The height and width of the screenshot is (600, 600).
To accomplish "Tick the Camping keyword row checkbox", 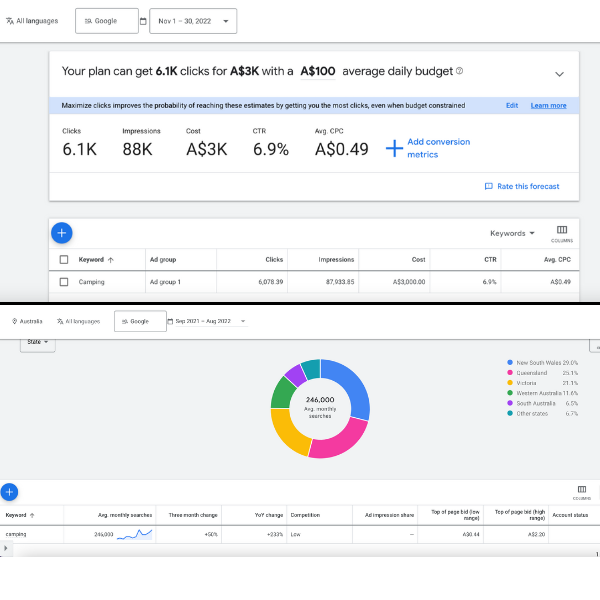I will [64, 282].
